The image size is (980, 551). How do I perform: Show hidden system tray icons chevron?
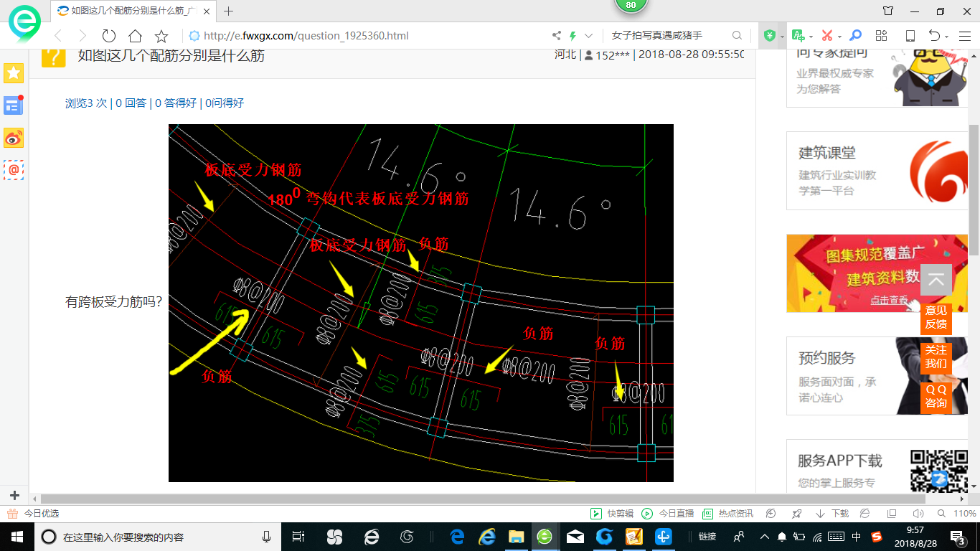(764, 537)
